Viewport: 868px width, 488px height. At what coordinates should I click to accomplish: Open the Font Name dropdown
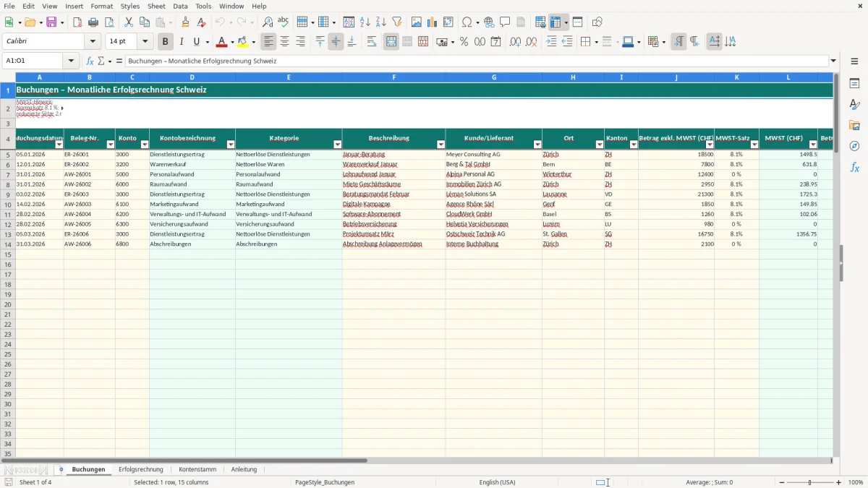click(x=93, y=42)
